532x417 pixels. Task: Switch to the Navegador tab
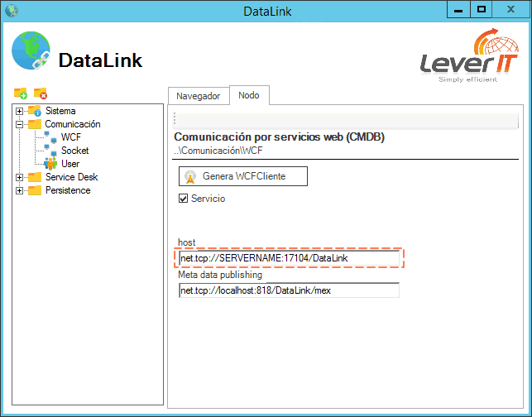pos(199,96)
